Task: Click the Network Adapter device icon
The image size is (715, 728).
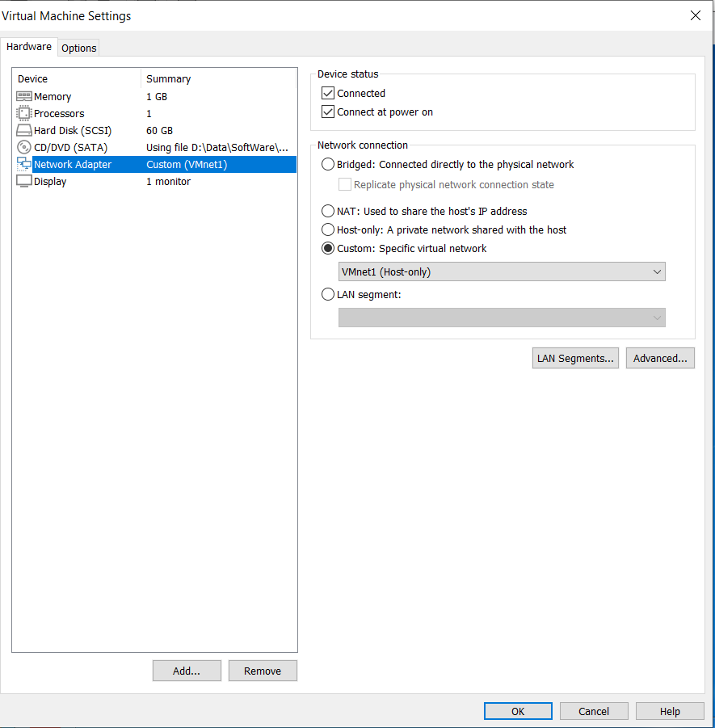Action: point(23,164)
